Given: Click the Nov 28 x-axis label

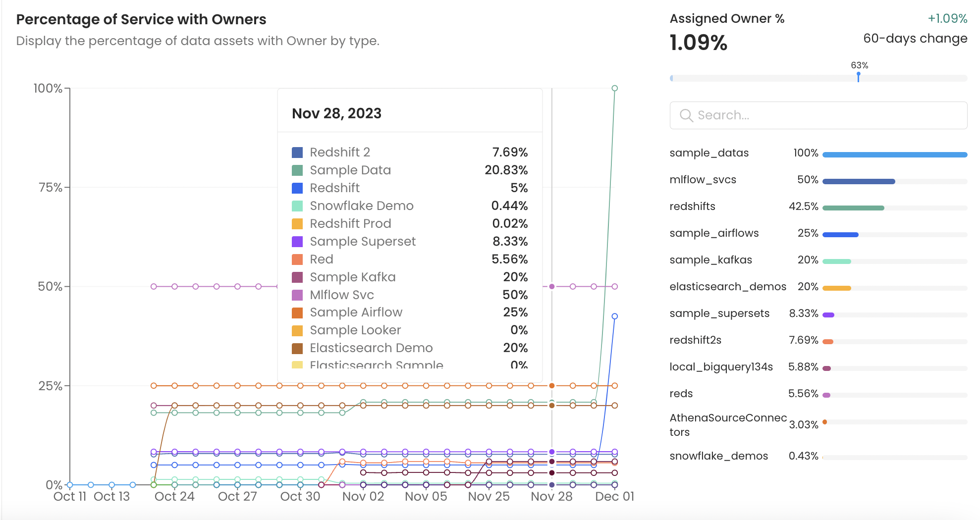Looking at the screenshot, I should point(551,497).
